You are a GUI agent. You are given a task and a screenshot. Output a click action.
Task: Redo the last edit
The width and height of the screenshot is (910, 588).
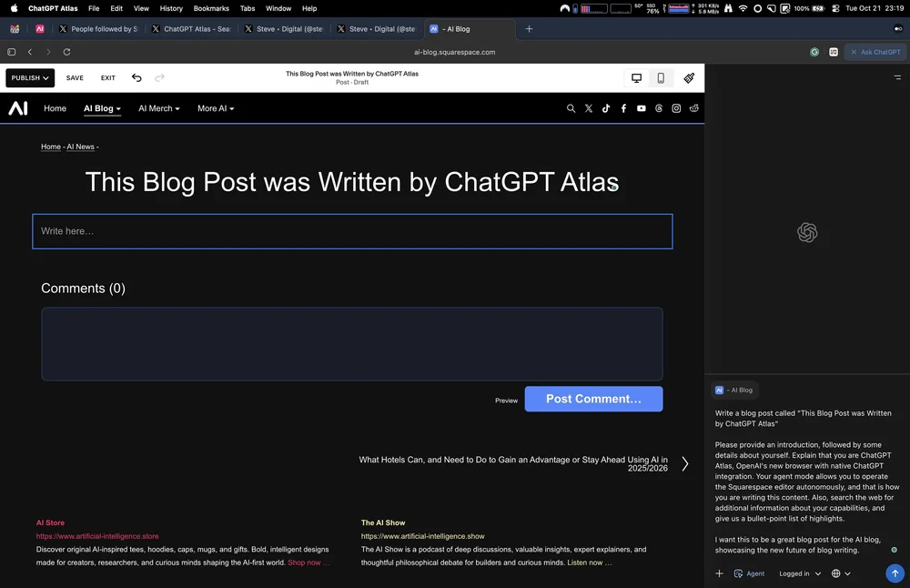pos(159,77)
